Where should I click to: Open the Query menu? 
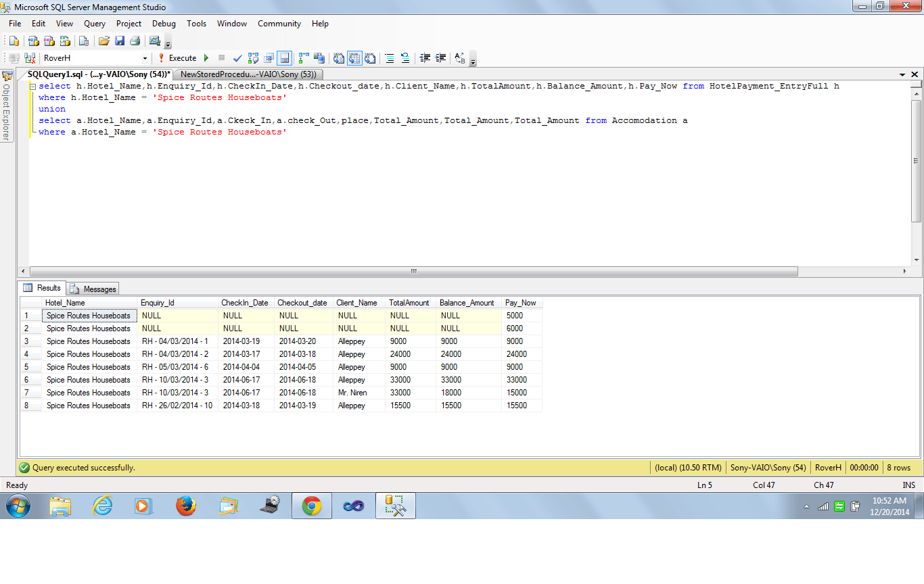pos(94,24)
